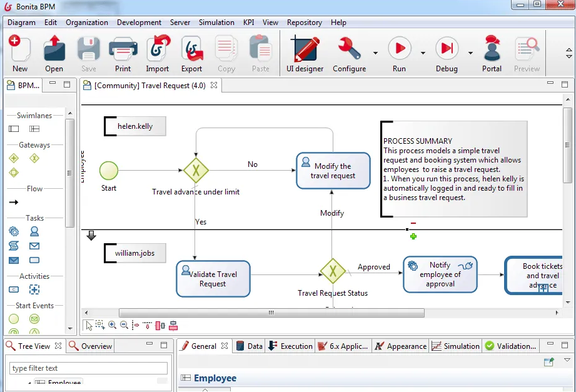Open the Organization menu

click(87, 23)
